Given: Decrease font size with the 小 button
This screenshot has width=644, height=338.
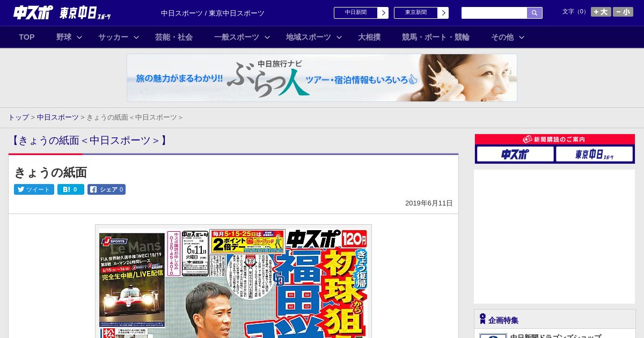Looking at the screenshot, I should pos(623,12).
